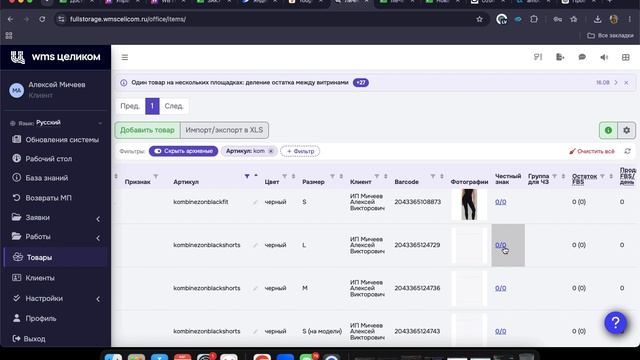640x360 pixels.
Task: Click the active funnel filter on Артикул column
Action: click(x=247, y=176)
